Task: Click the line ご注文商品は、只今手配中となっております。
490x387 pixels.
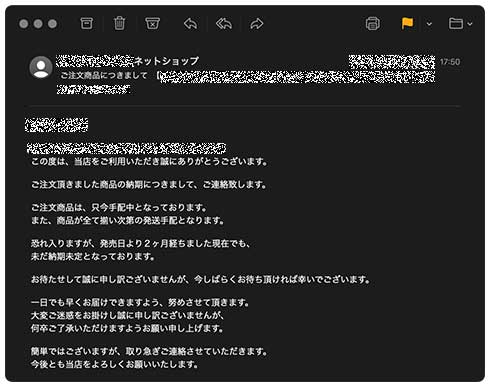Action: click(119, 208)
